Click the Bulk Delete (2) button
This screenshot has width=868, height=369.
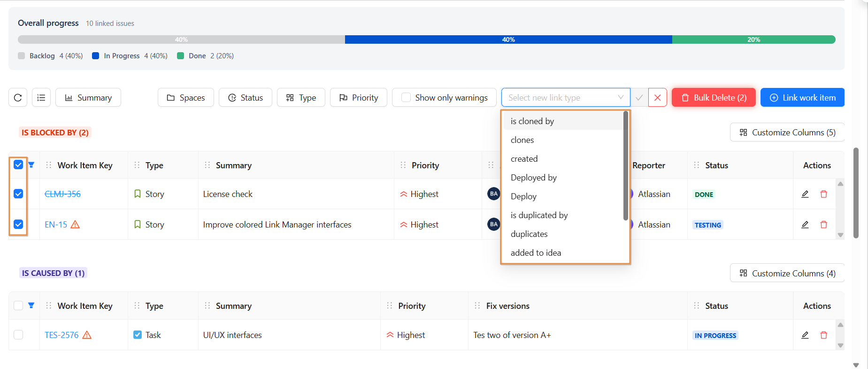[713, 98]
